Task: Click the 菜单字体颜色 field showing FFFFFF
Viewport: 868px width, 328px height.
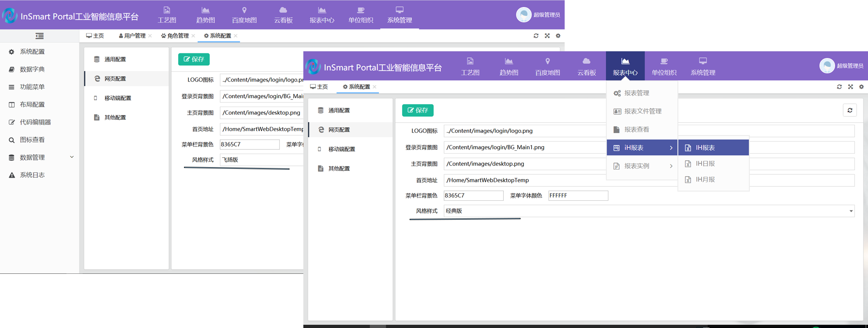Action: pyautogui.click(x=578, y=195)
